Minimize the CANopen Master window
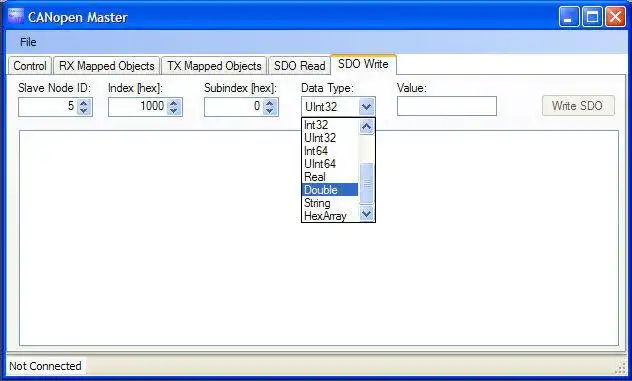 [x=569, y=17]
